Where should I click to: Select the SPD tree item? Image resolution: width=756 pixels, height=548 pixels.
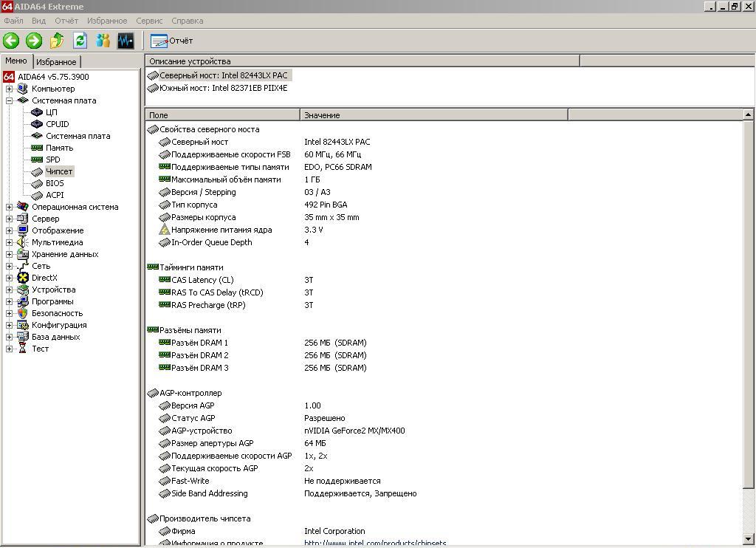[53, 160]
